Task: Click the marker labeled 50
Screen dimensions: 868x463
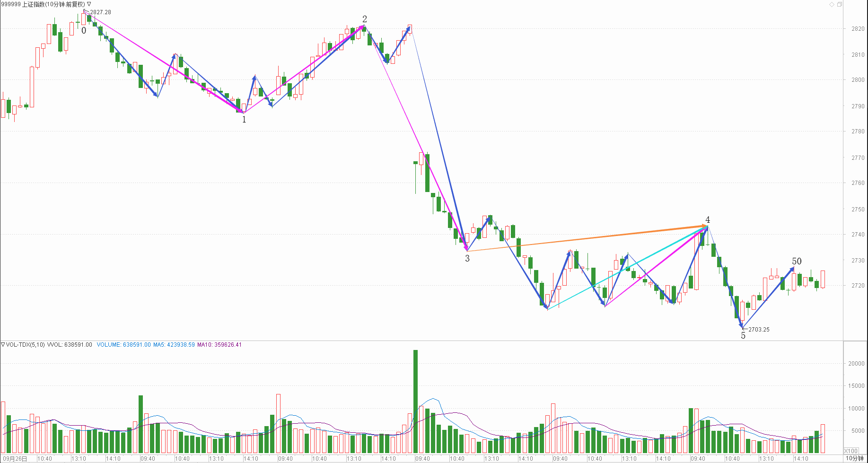Action: click(x=797, y=262)
